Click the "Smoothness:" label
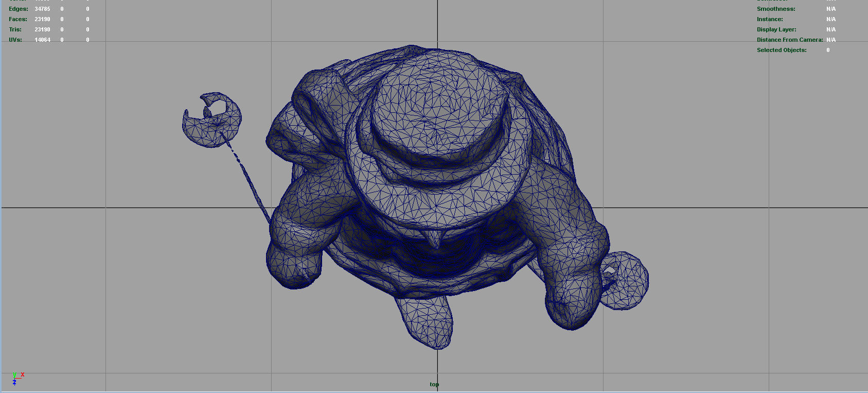The width and height of the screenshot is (868, 393). (776, 9)
